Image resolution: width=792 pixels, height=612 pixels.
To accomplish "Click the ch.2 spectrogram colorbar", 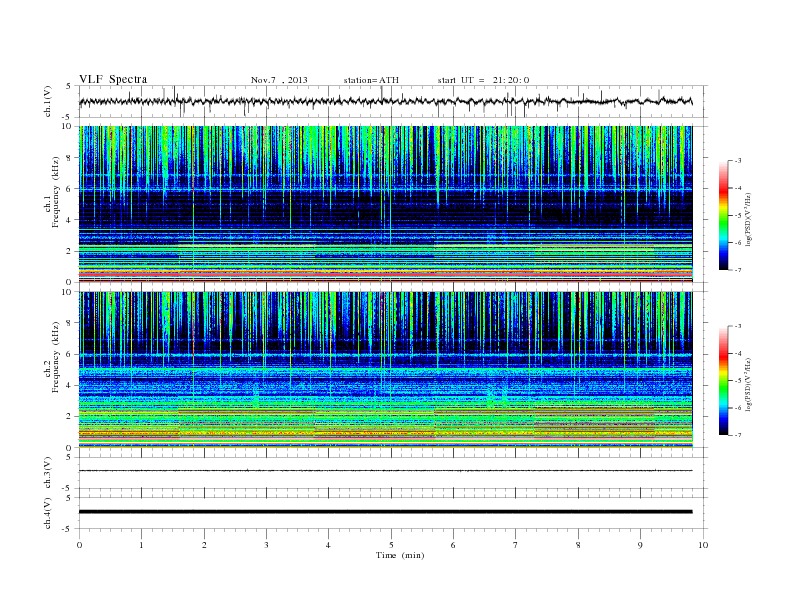I will coord(723,380).
